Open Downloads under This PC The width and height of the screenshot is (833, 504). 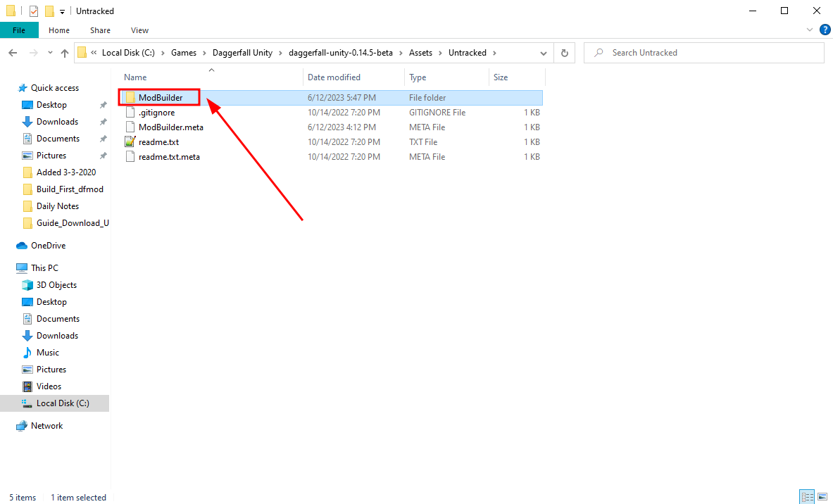point(57,336)
